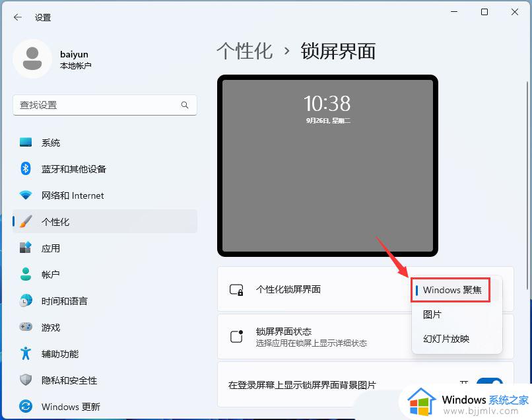Screen dimensions: 532x420
Task: Open 应用 settings page
Action: [105, 248]
